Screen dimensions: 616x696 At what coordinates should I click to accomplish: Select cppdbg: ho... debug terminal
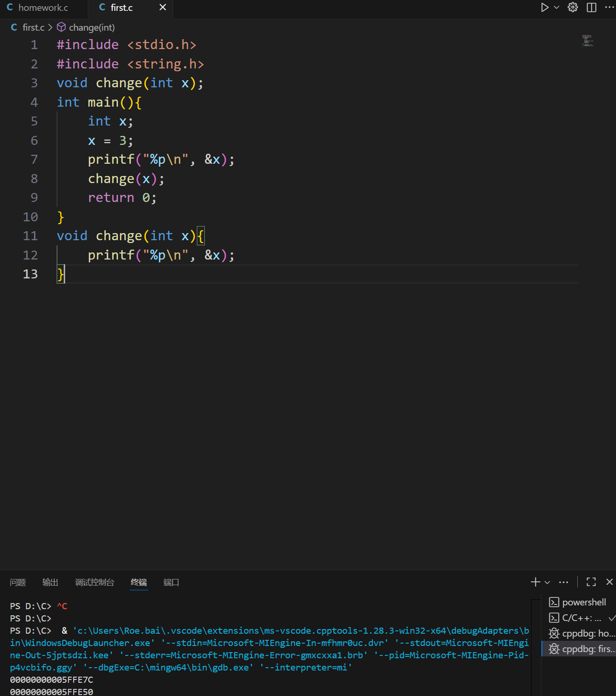point(579,633)
